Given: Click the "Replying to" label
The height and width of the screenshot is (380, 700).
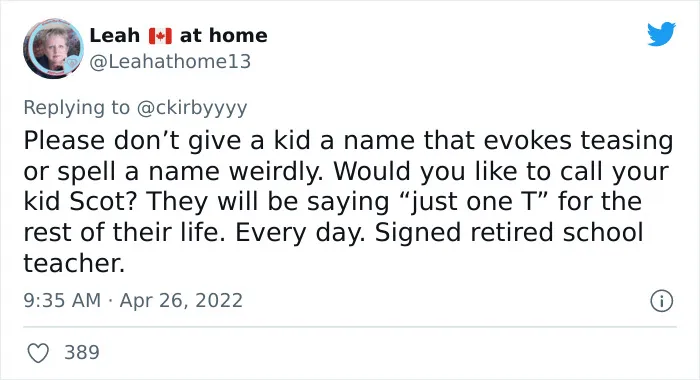Looking at the screenshot, I should coord(76,108).
